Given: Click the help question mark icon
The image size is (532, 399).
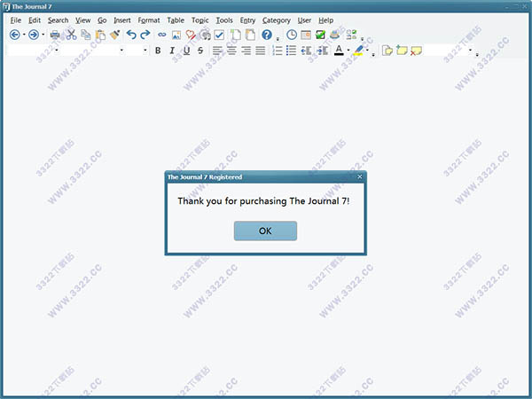Looking at the screenshot, I should (x=267, y=35).
